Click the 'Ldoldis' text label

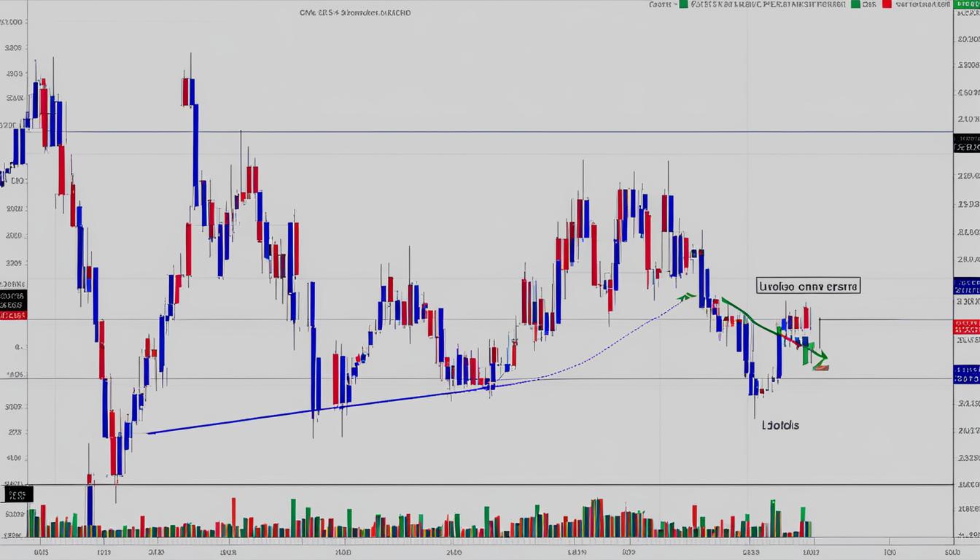[780, 425]
